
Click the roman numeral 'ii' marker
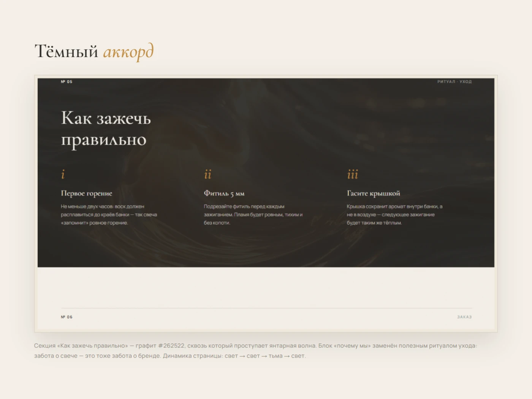click(207, 174)
